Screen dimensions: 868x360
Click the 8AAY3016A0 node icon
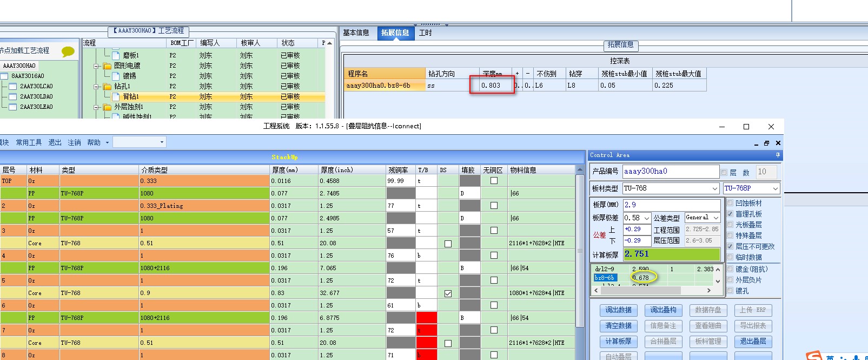[x=4, y=76]
